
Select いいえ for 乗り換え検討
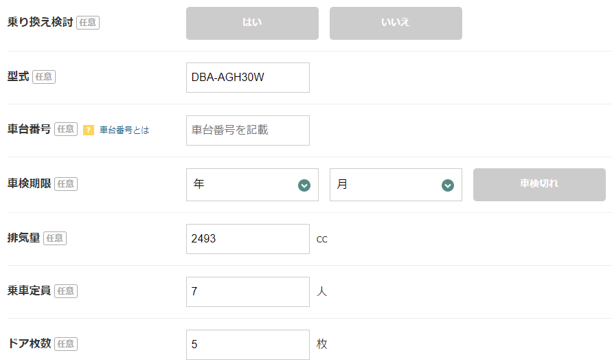[396, 23]
